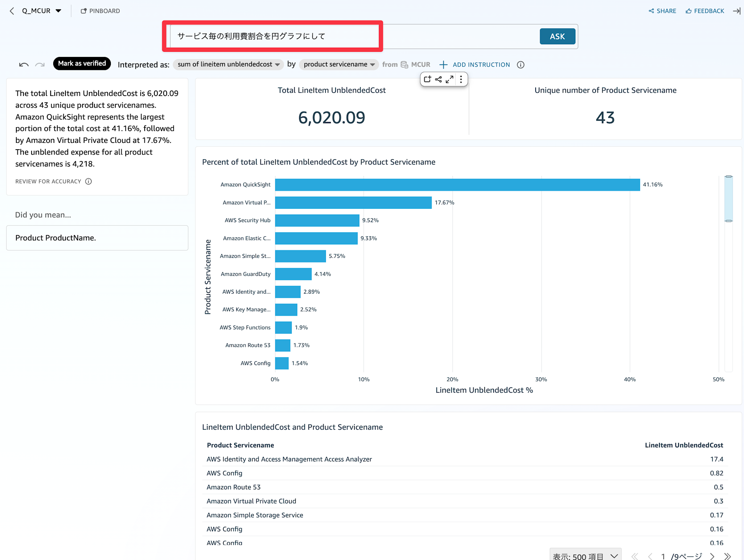Go to the next table page
Screen dimensions: 744x560
[712, 556]
